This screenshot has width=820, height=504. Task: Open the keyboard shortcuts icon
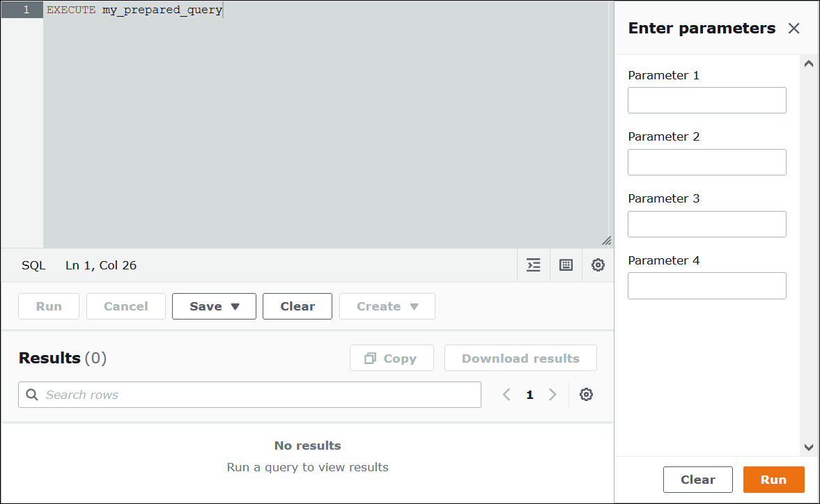coord(565,265)
